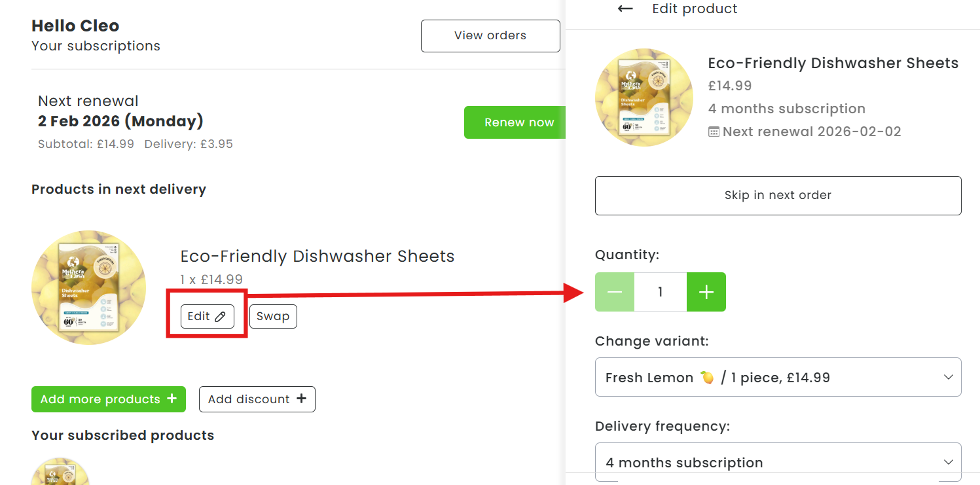The image size is (980, 485).
Task: Click the Eco-Friendly Dishwasher Sheets title in next delivery
Action: click(x=318, y=256)
